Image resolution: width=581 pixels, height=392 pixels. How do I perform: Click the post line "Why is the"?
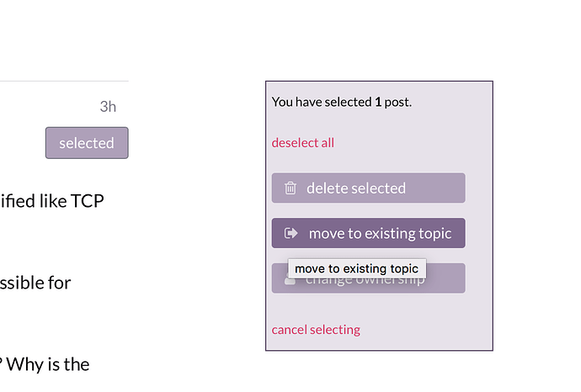(x=49, y=364)
